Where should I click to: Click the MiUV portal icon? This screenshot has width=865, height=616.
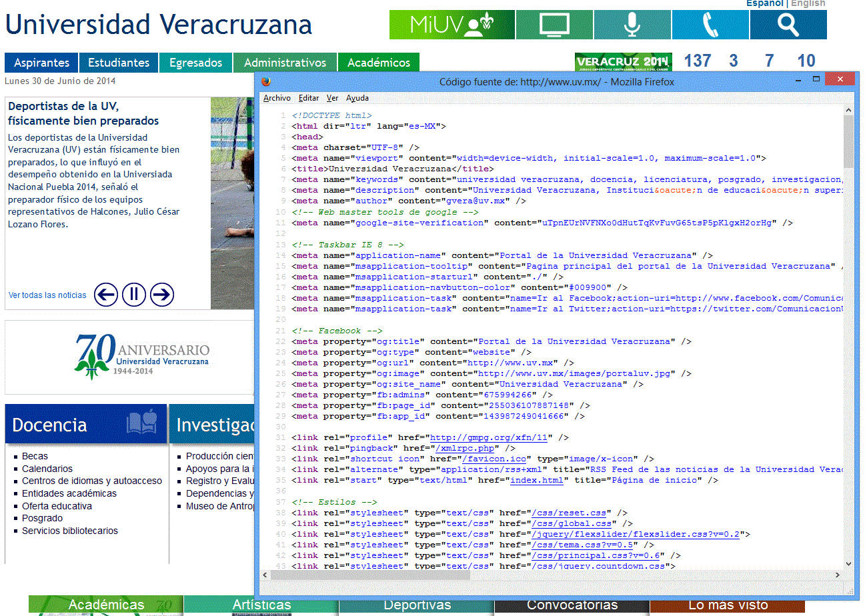pos(452,25)
